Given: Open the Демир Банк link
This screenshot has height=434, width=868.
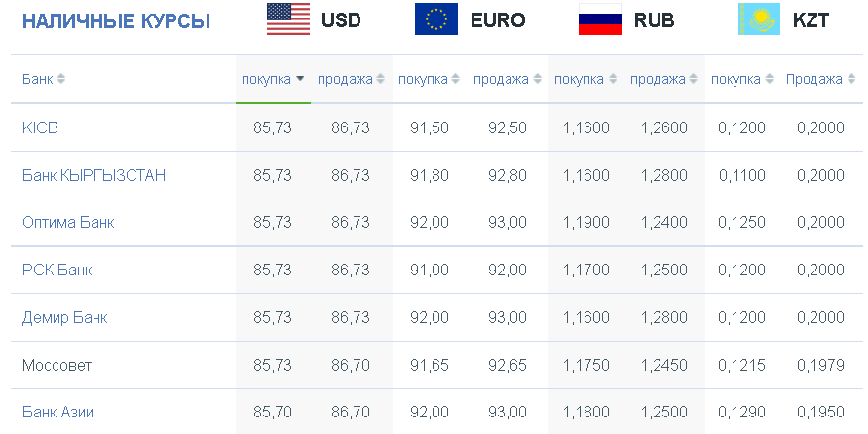Looking at the screenshot, I should (x=64, y=317).
